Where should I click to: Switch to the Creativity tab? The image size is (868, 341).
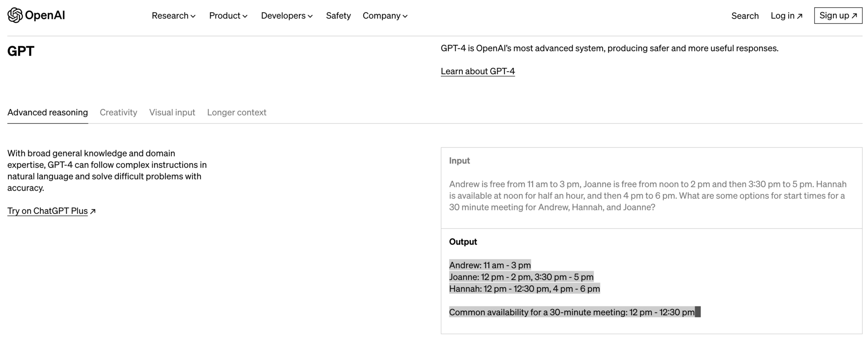tap(118, 112)
